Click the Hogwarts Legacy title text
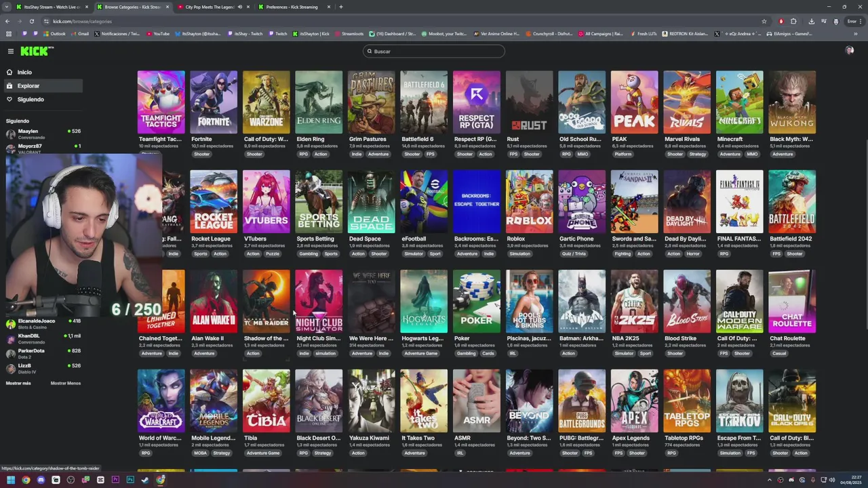This screenshot has width=868, height=488. [422, 338]
